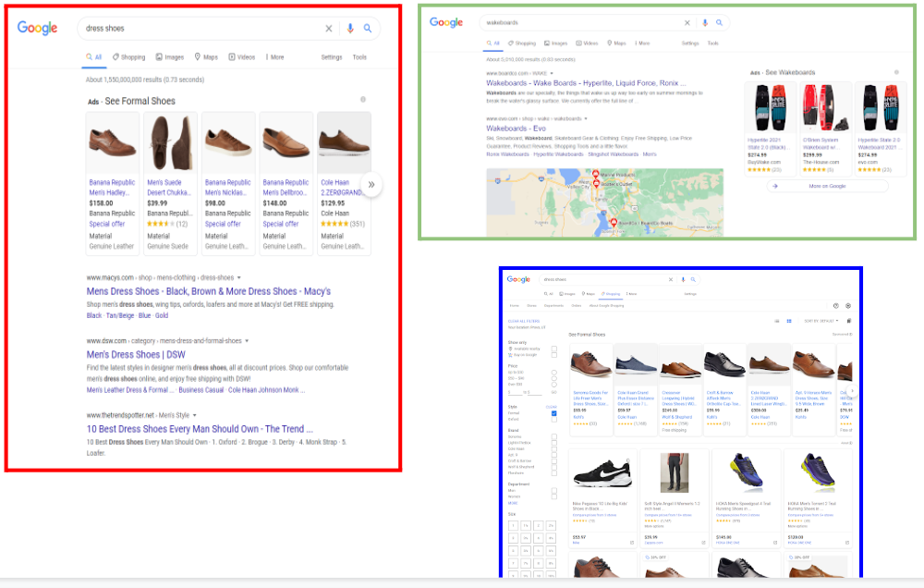Clear the query on the Google Shopping page
This screenshot has height=588, width=924.
(x=671, y=279)
